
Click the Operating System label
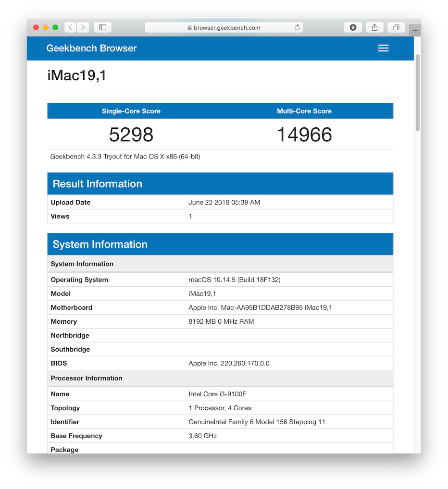click(79, 280)
